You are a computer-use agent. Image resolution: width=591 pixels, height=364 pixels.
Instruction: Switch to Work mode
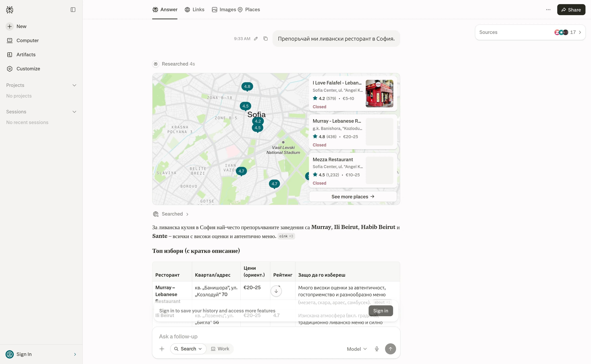click(220, 349)
